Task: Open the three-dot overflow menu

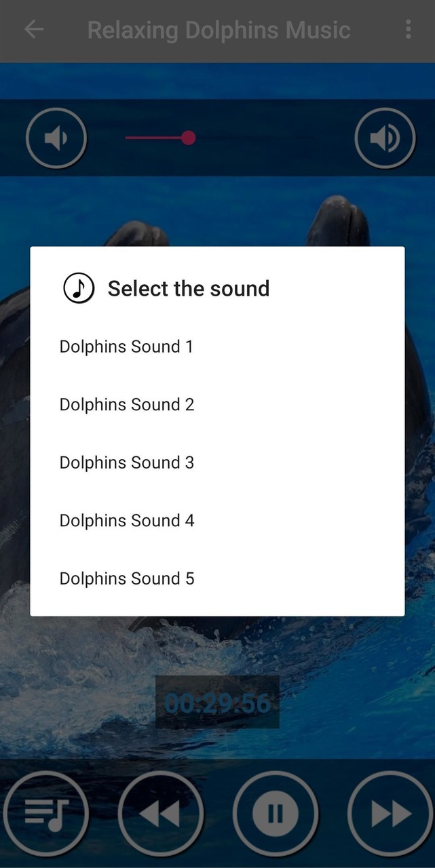Action: coord(409,30)
